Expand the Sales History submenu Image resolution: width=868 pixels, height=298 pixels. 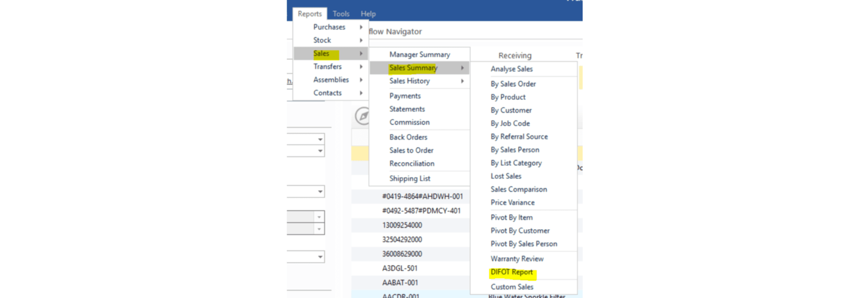419,81
